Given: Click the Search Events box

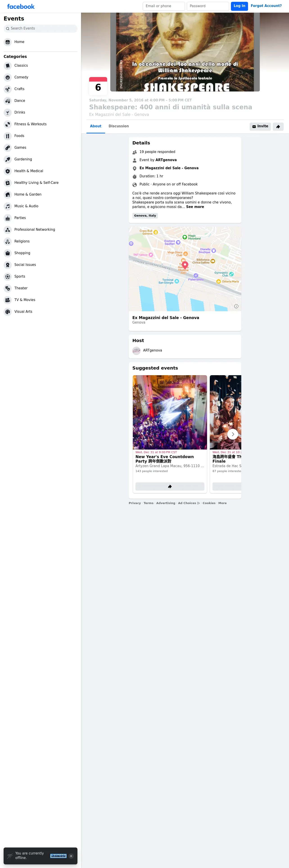Looking at the screenshot, I should (40, 29).
